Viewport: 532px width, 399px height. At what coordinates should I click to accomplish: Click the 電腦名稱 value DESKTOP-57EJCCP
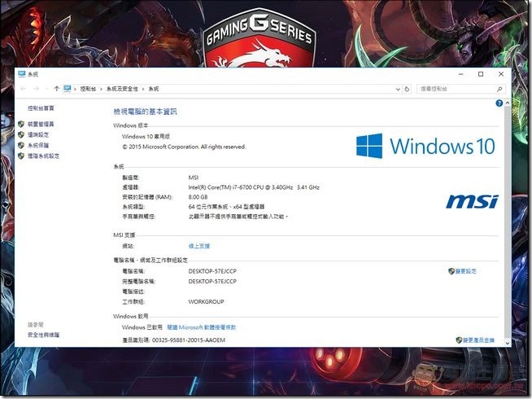click(x=212, y=271)
